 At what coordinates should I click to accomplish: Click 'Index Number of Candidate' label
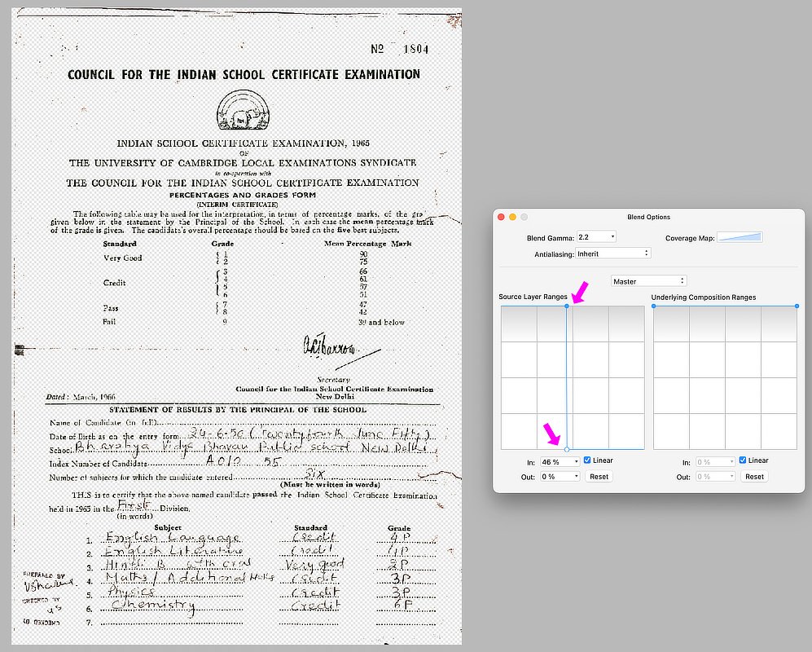click(98, 464)
